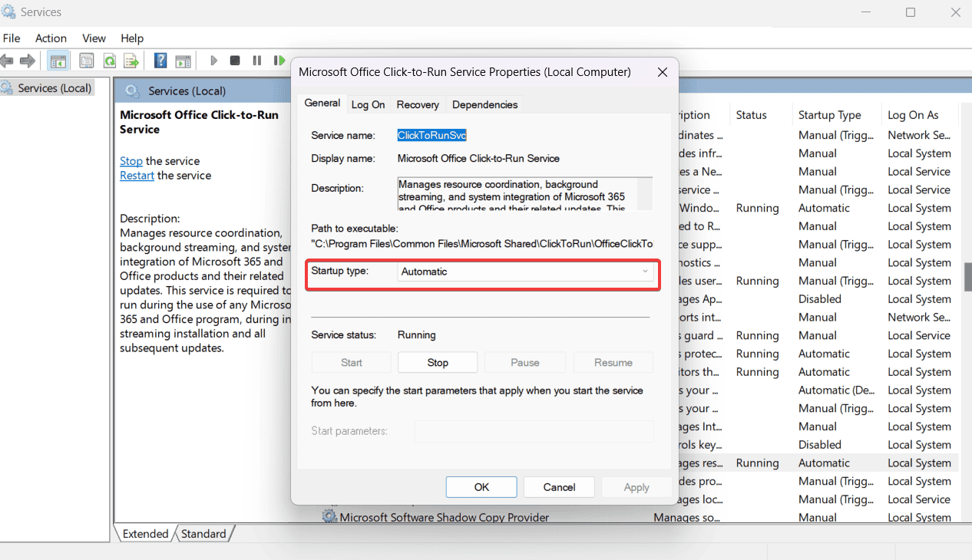Select the General tab in Properties

point(322,103)
